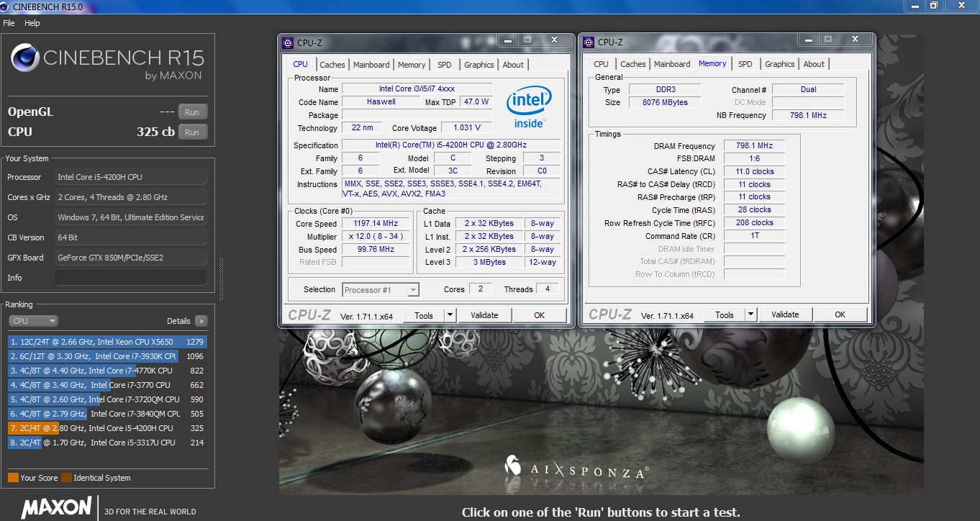Screen dimensions: 980x521
Task: Run the CPU benchmark test
Action: point(192,132)
